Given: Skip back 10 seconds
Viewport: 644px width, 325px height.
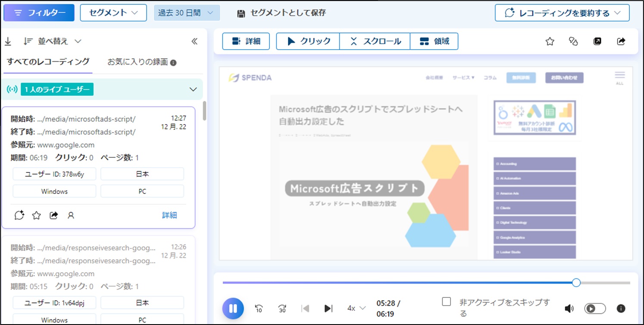Looking at the screenshot, I should tap(259, 308).
